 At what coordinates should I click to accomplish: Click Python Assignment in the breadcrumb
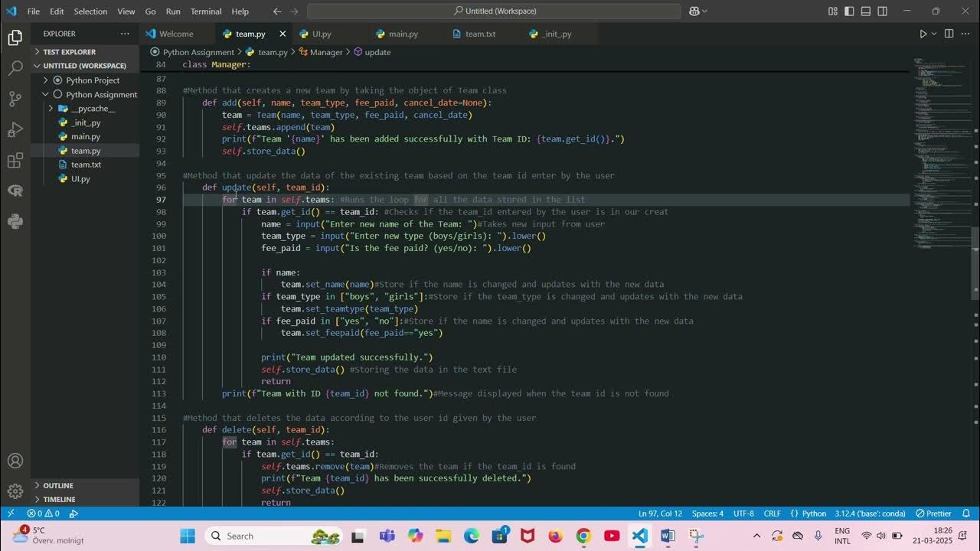(x=198, y=52)
